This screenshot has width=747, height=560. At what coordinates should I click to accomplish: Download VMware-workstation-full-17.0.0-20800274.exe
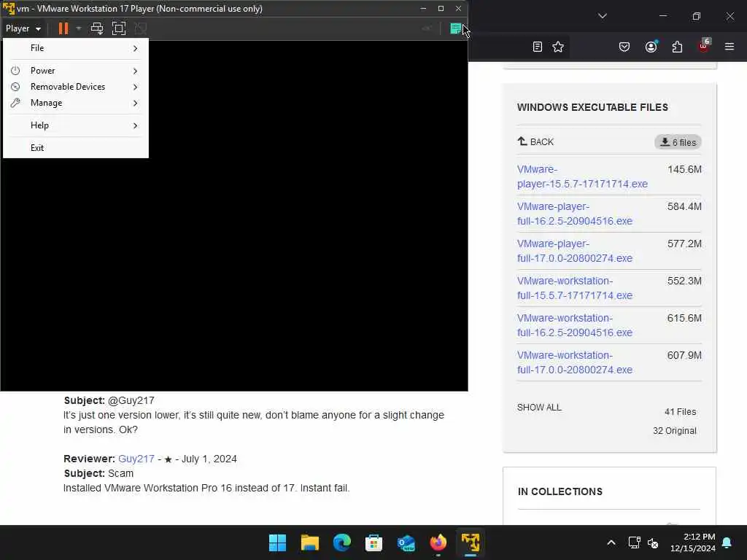click(575, 362)
